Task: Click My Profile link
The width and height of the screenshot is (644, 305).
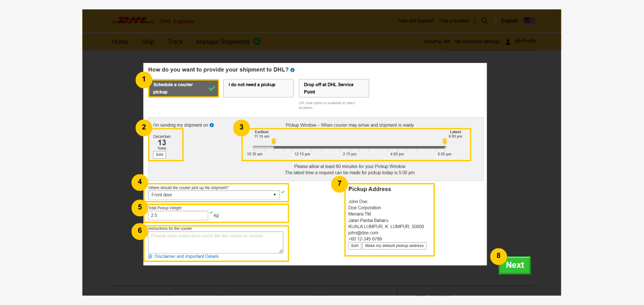Action: tap(525, 41)
